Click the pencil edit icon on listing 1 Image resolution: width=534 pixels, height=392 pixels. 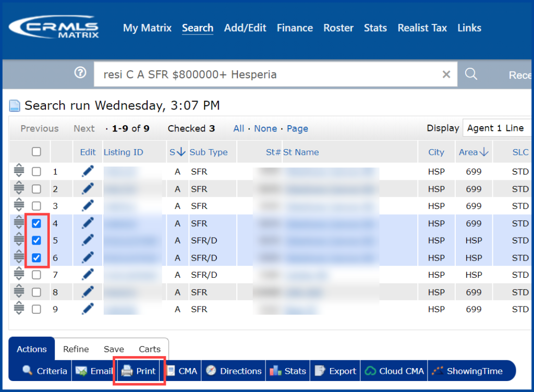click(x=87, y=171)
